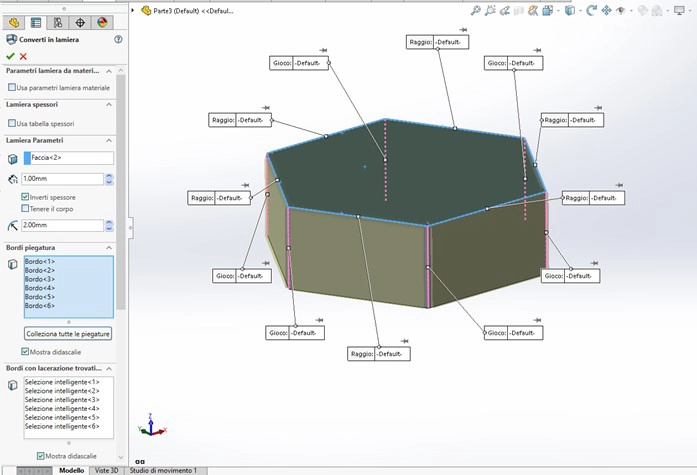Cancel with the red X icon
697x475 pixels.
[23, 56]
